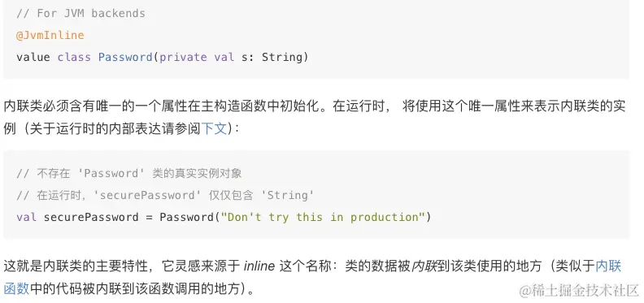Select the "securePassword" variable name in val declaration
The height and width of the screenshot is (303, 644).
[91, 217]
